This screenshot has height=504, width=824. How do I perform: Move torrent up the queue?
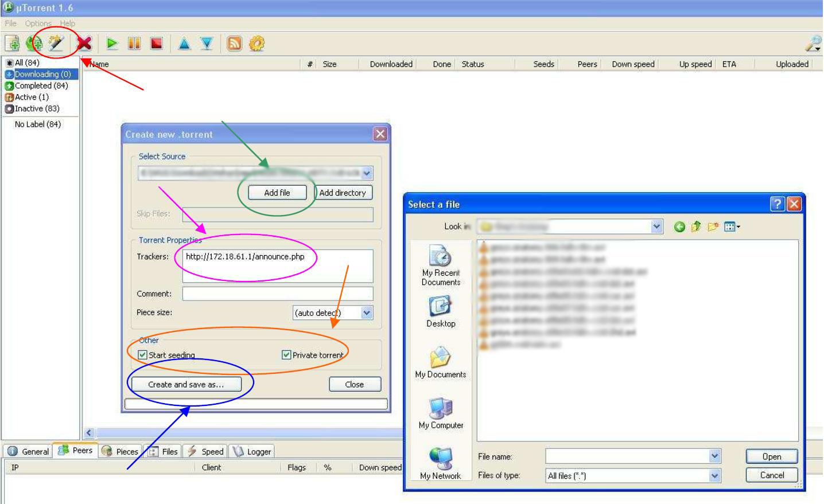[x=184, y=44]
